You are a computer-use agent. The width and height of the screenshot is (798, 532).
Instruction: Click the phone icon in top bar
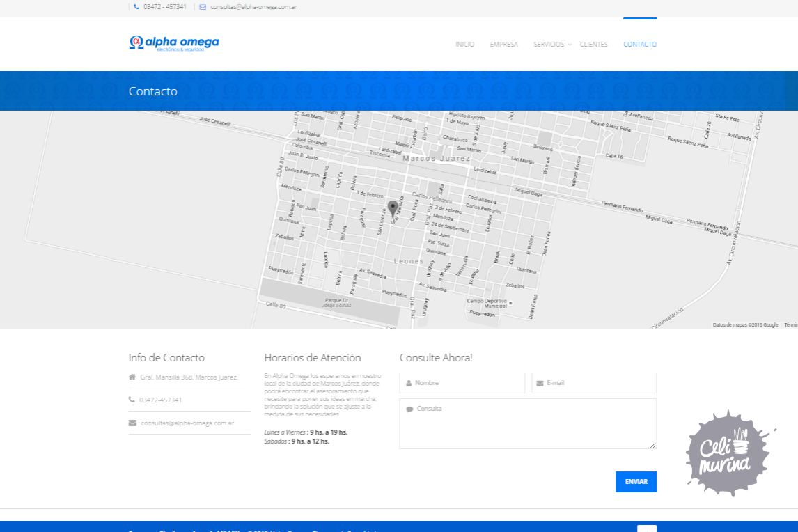[136, 7]
